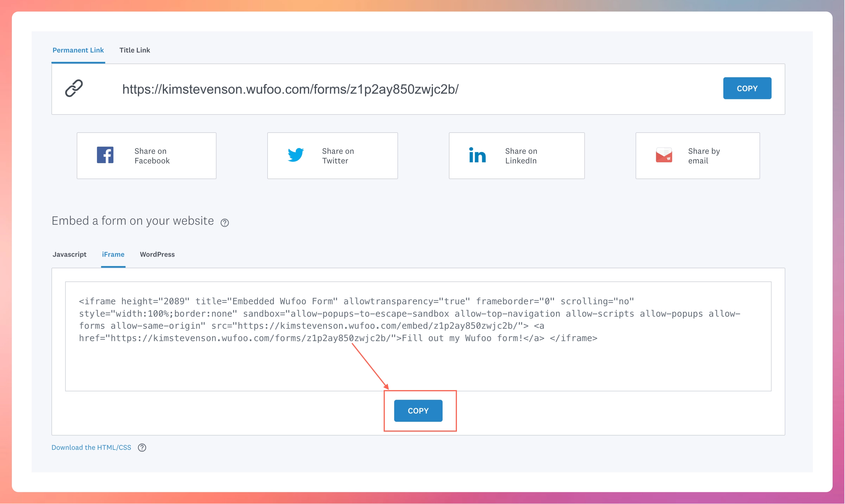Open help icon beside Download the HTML/CSS
The width and height of the screenshot is (845, 504).
pos(142,448)
